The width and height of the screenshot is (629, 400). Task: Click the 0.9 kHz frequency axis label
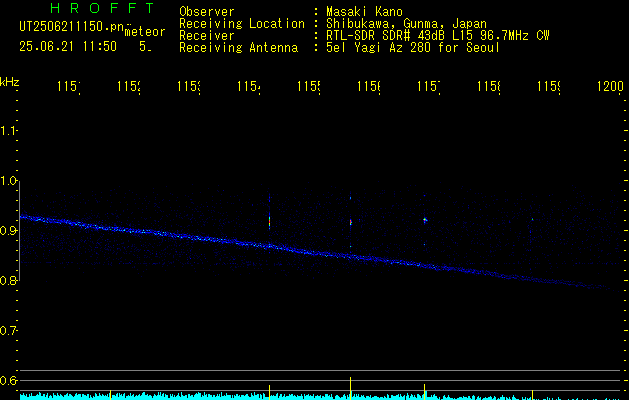(x=8, y=230)
